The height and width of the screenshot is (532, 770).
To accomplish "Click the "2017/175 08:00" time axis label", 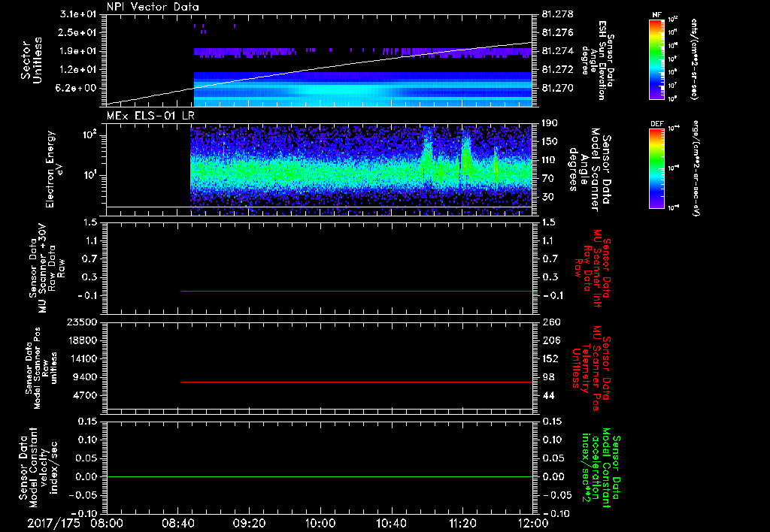I will point(76,523).
